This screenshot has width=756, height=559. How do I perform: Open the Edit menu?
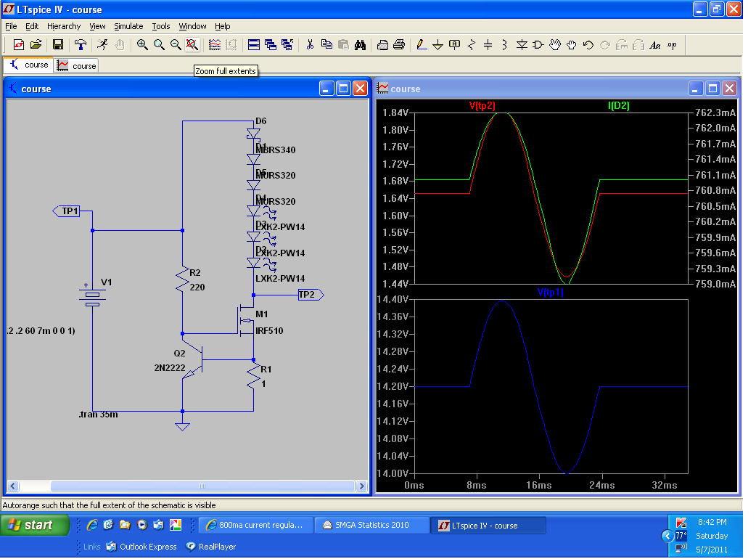(x=32, y=26)
